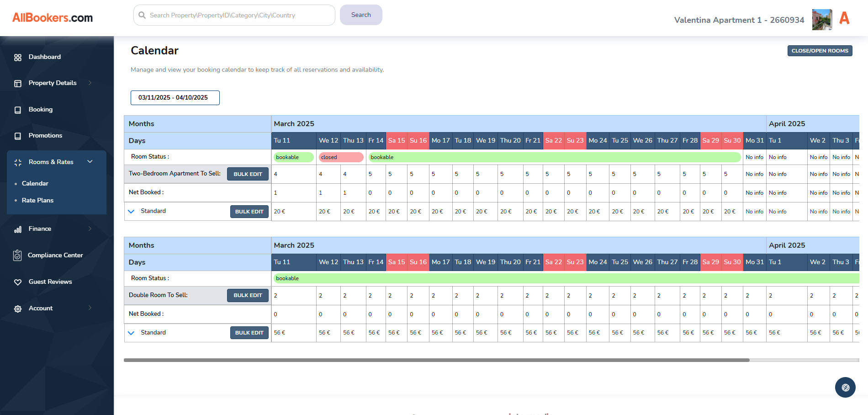
Task: Click the Dashboard grid icon
Action: click(18, 58)
